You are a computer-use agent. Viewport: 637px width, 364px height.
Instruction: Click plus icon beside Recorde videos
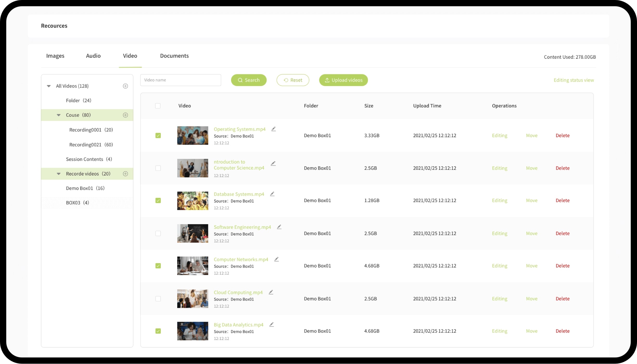[125, 174]
